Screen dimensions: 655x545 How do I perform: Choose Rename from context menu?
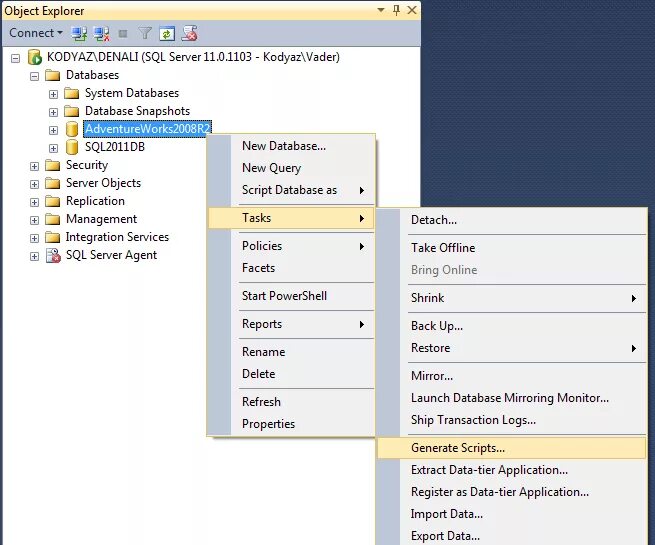click(x=291, y=352)
